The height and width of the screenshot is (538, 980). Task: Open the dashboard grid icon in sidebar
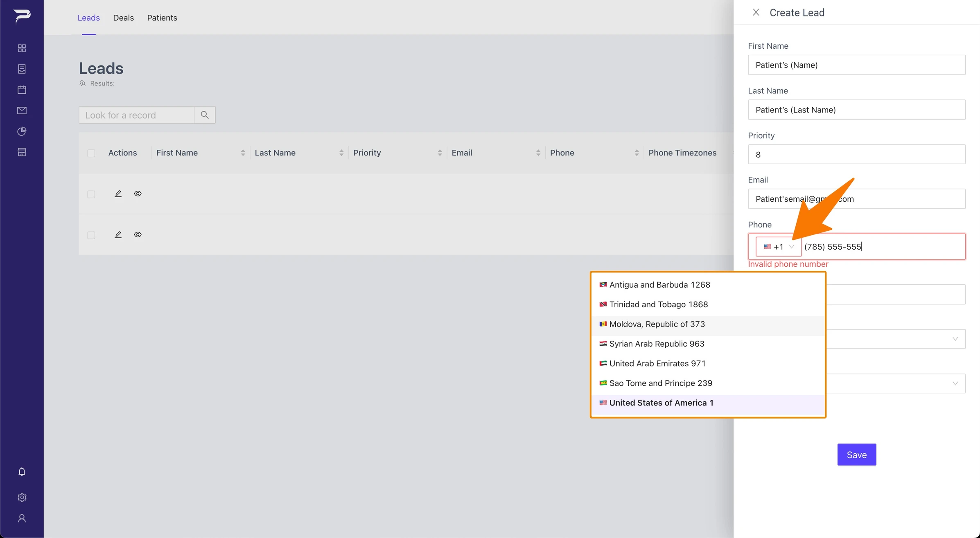coord(22,48)
